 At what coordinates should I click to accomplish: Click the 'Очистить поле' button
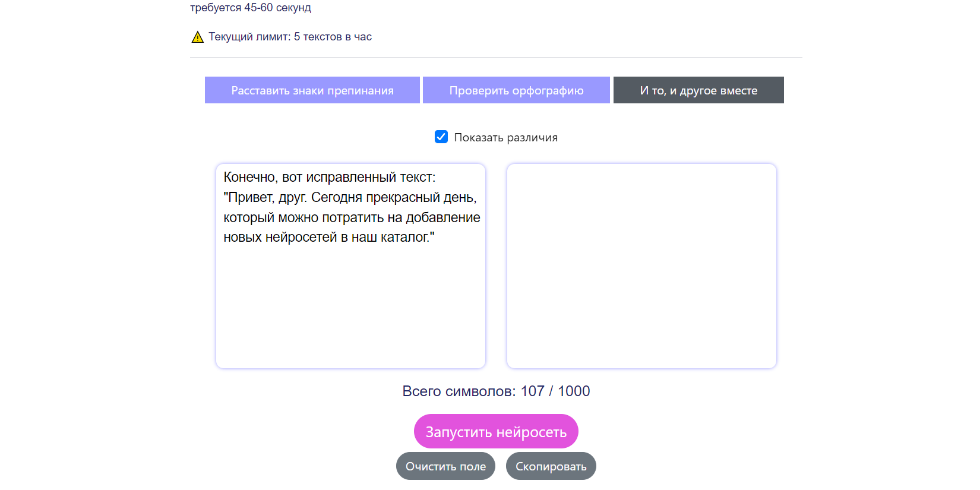tap(445, 466)
